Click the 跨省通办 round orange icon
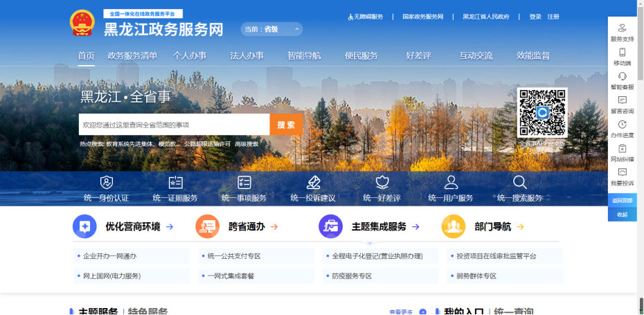644x315 pixels. 208,226
